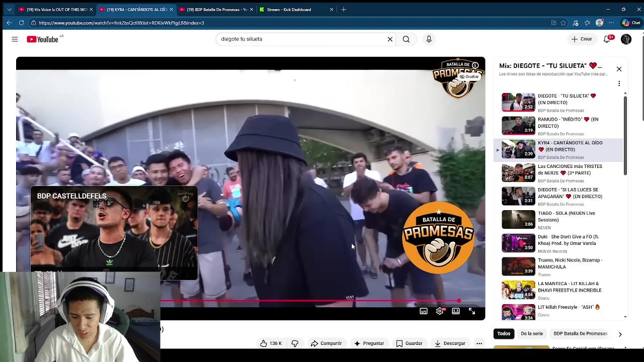Viewport: 644px width, 362px height.
Task: Show more filter chips with arrow
Action: point(620,334)
